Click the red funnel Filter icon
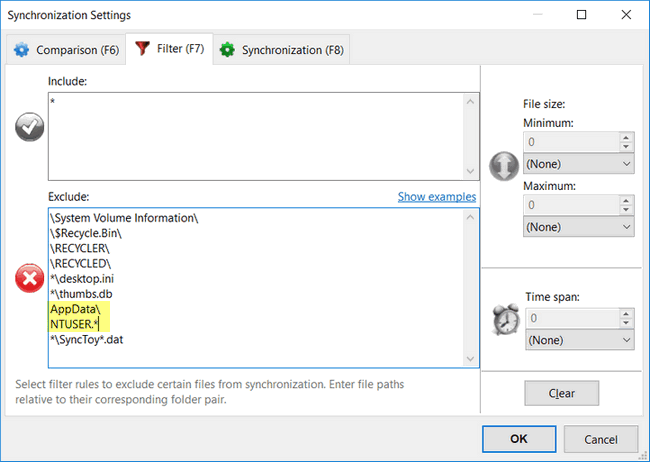The height and width of the screenshot is (462, 650). pos(141,48)
